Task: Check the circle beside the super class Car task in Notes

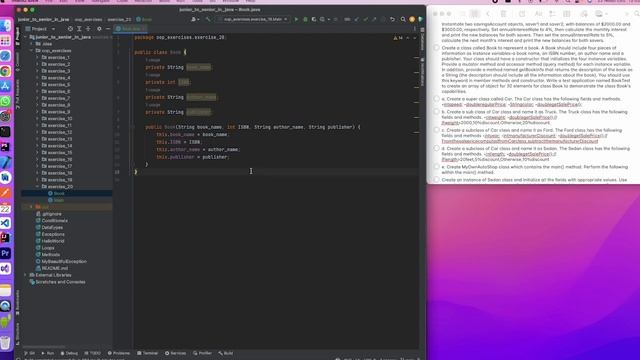Action: coord(436,99)
